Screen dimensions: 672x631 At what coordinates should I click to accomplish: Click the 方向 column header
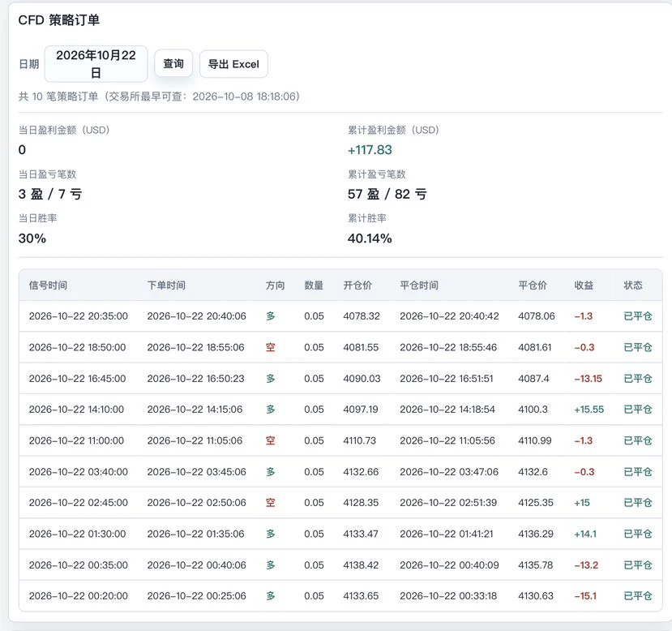pos(275,285)
